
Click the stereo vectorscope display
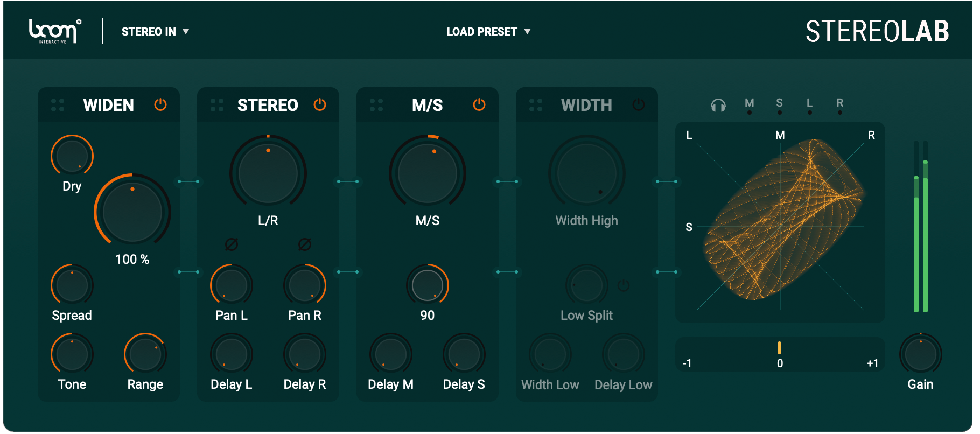click(780, 222)
